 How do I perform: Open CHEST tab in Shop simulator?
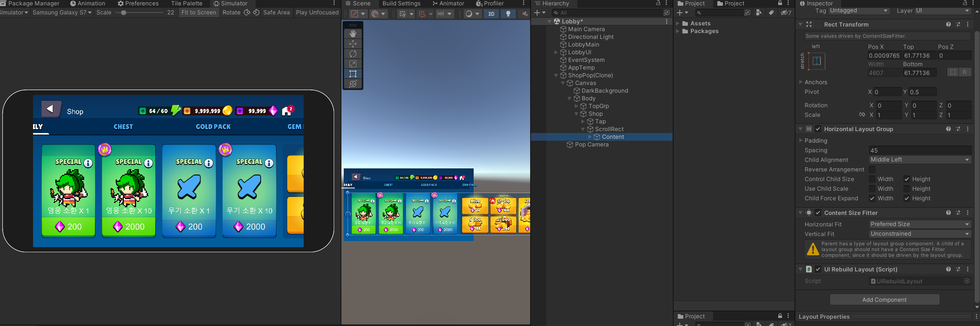123,127
